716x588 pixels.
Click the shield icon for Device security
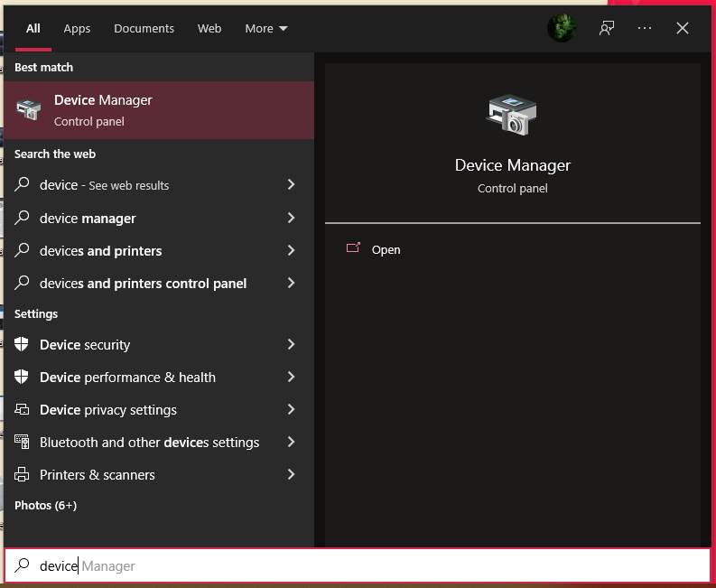click(x=22, y=344)
